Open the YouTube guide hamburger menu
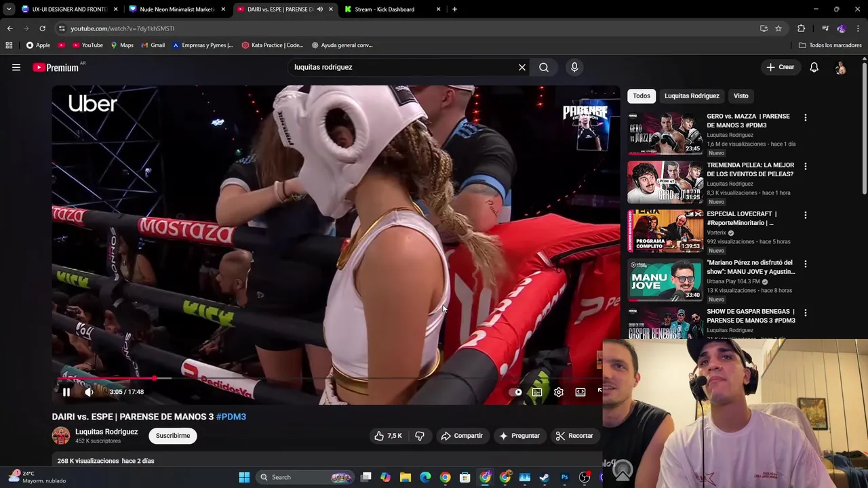Screen dimensions: 868x488 pos(16,67)
